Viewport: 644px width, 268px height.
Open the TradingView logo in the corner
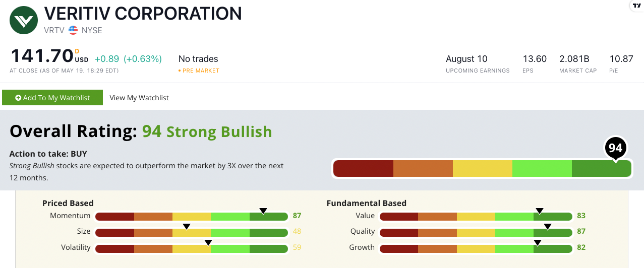click(x=636, y=5)
